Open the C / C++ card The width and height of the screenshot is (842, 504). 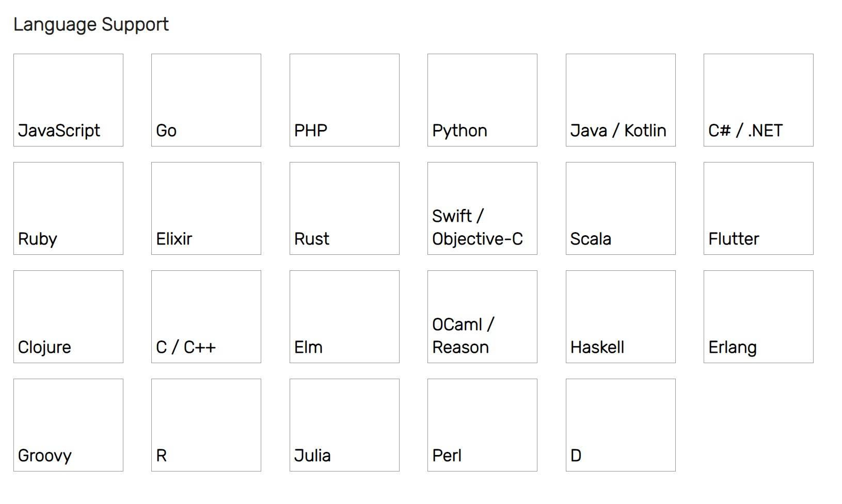coord(206,317)
